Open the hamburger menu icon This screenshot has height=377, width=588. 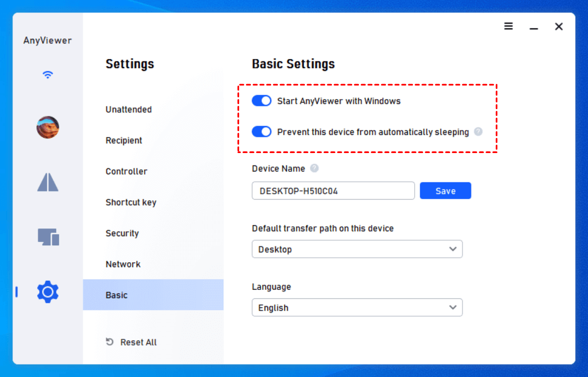pos(509,26)
